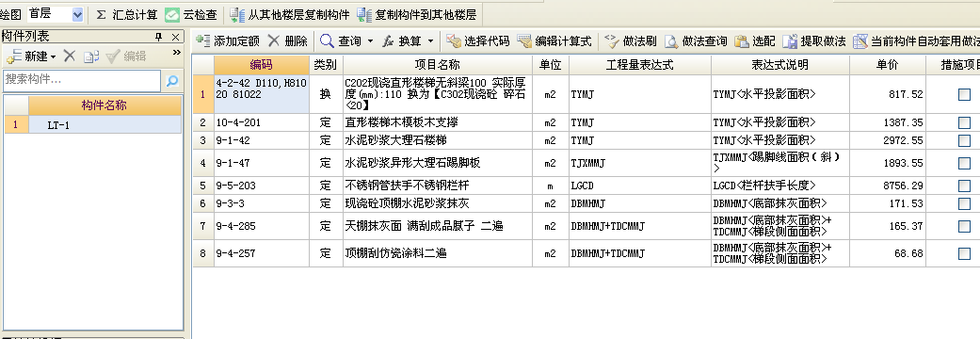The image size is (980, 339).
Task: Click the expression cell LGCD
Action: 640,186
